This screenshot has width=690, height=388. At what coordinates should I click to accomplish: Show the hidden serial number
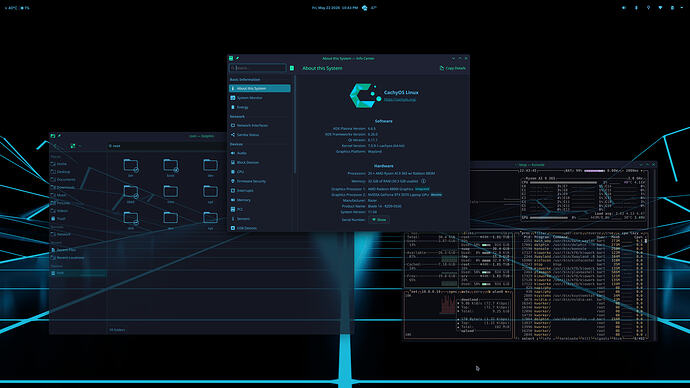pyautogui.click(x=379, y=220)
